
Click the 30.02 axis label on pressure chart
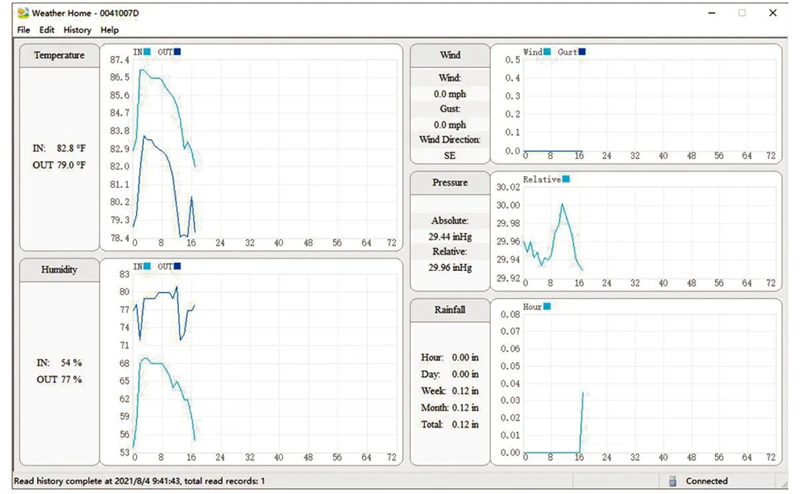click(x=508, y=187)
